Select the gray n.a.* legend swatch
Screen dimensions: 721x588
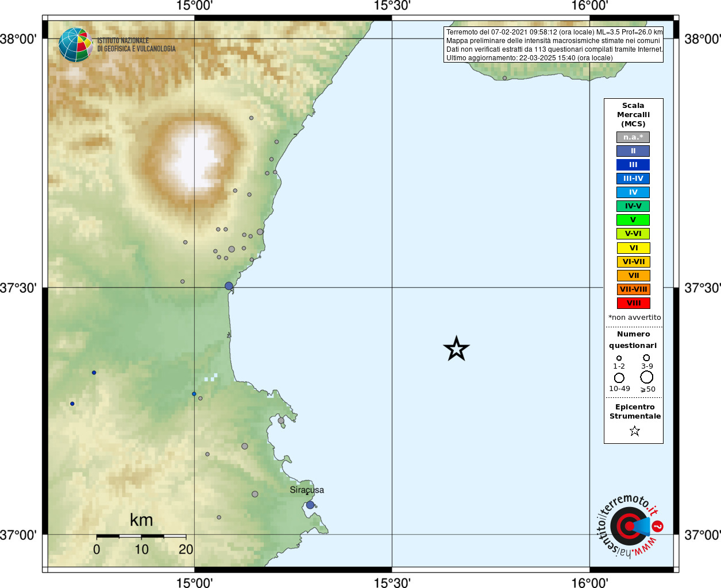tap(633, 137)
